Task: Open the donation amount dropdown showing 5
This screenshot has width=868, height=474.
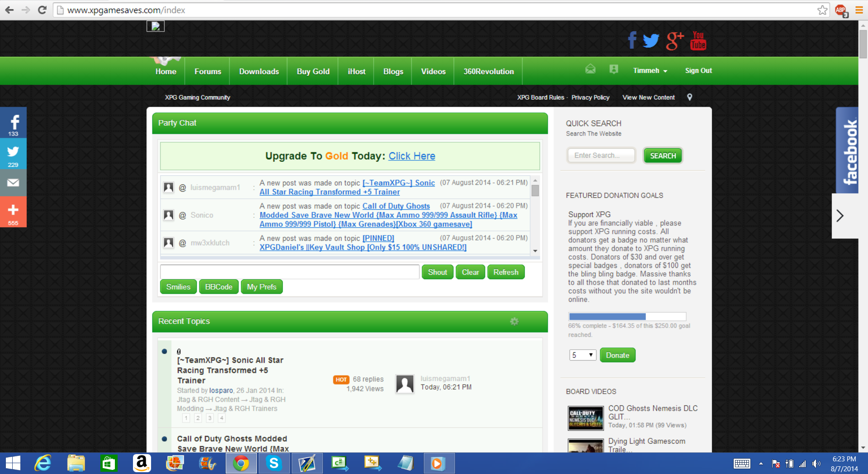Action: (x=583, y=355)
